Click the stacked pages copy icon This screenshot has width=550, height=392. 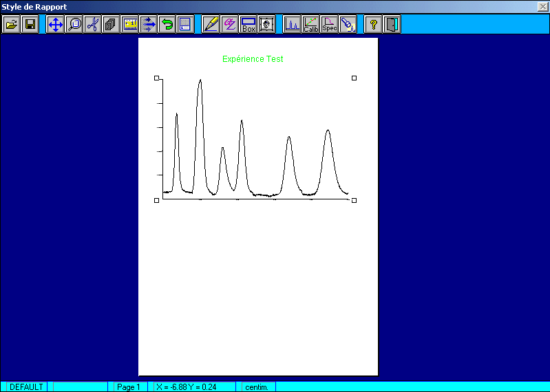click(x=112, y=25)
